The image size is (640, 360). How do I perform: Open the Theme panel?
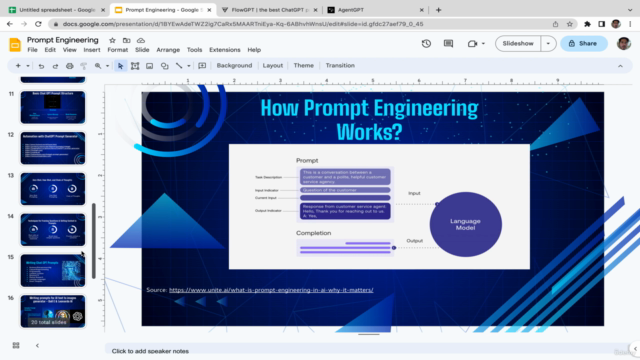coord(304,65)
